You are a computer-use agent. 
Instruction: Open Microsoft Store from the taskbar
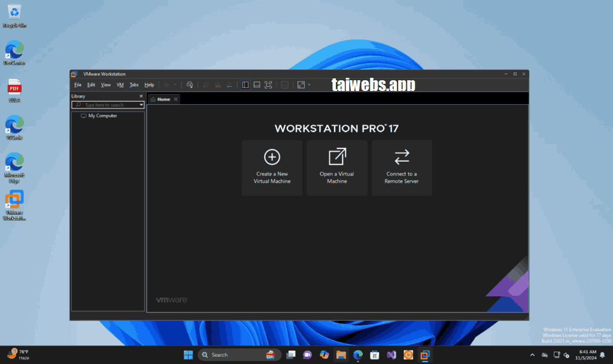(x=375, y=354)
